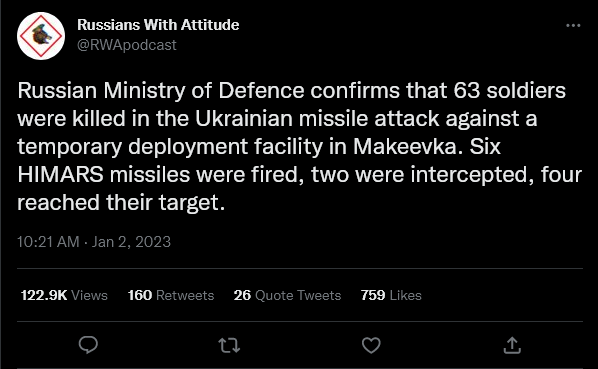This screenshot has height=369, width=598.
Task: Click the Jan 2, 2023 date
Action: pyautogui.click(x=131, y=242)
